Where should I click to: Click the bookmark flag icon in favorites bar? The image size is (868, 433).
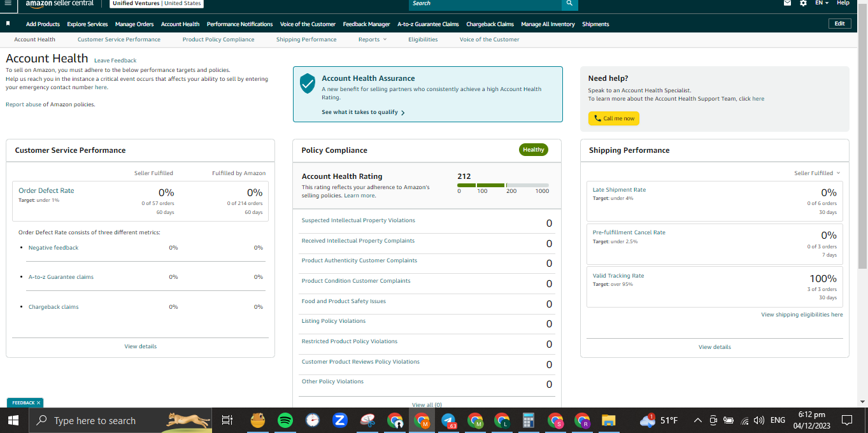pyautogui.click(x=8, y=24)
